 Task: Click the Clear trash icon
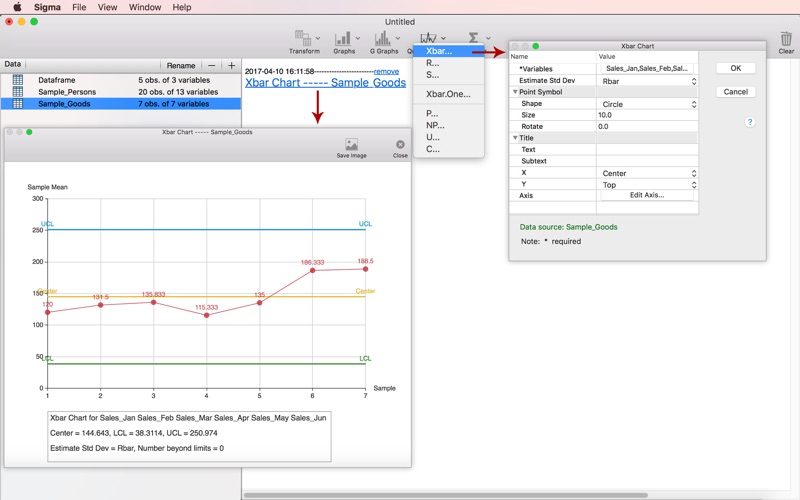pyautogui.click(x=786, y=39)
